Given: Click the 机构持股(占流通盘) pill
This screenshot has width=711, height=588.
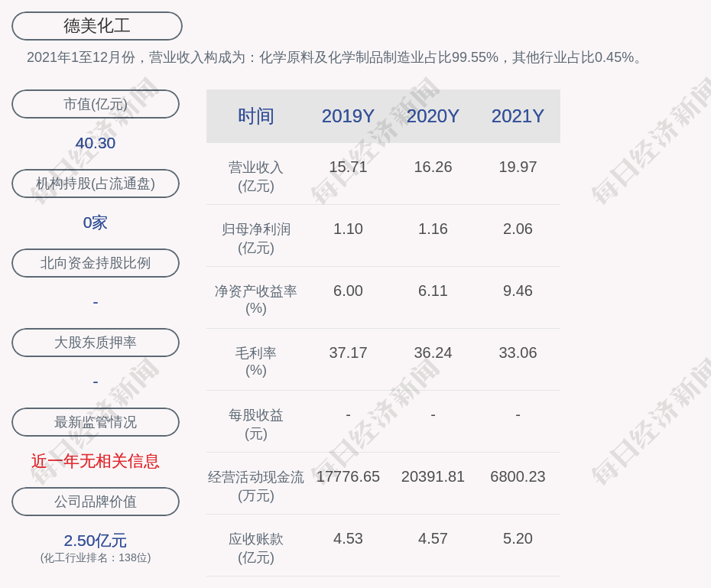Looking at the screenshot, I should tap(96, 184).
